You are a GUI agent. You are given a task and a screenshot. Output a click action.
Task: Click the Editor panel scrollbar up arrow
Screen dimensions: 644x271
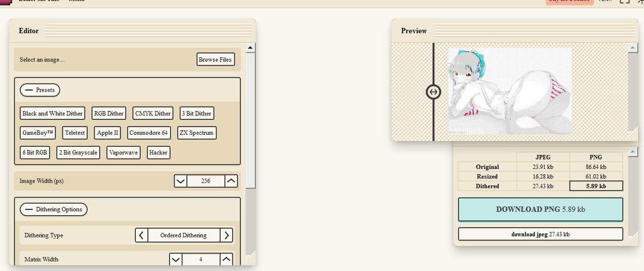[x=251, y=48]
